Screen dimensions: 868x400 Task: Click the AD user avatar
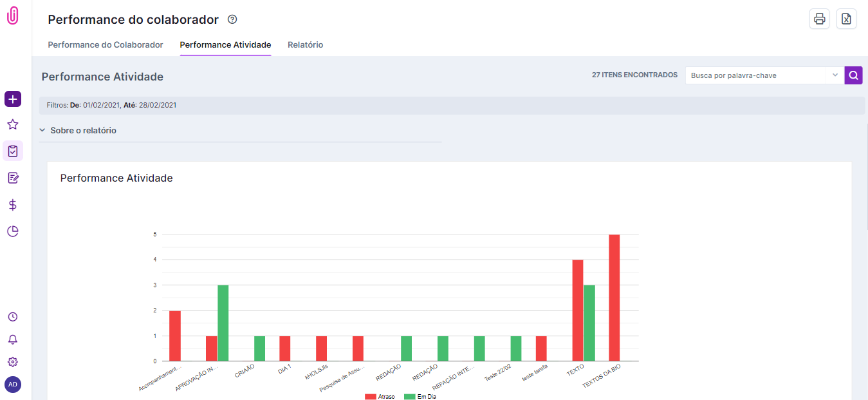13,385
